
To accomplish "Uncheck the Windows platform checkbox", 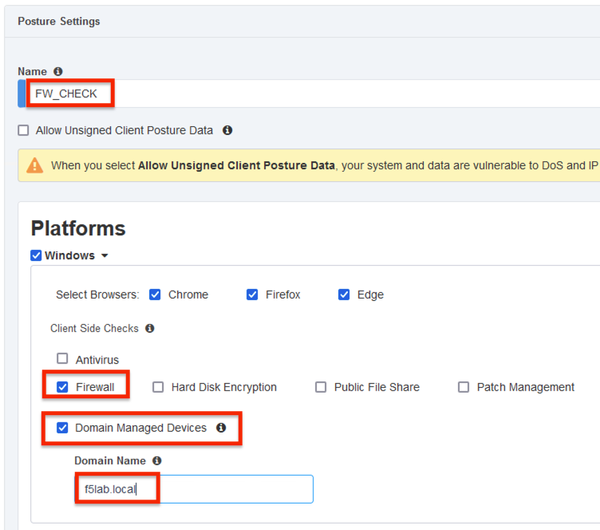I will [x=37, y=255].
